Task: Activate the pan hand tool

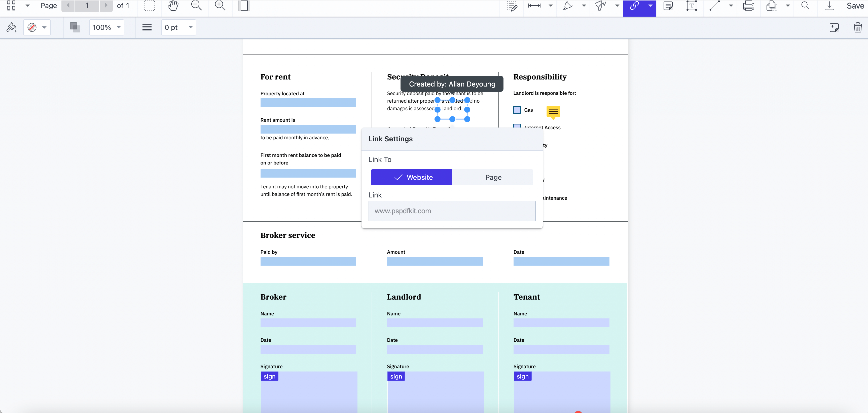Action: (x=173, y=5)
